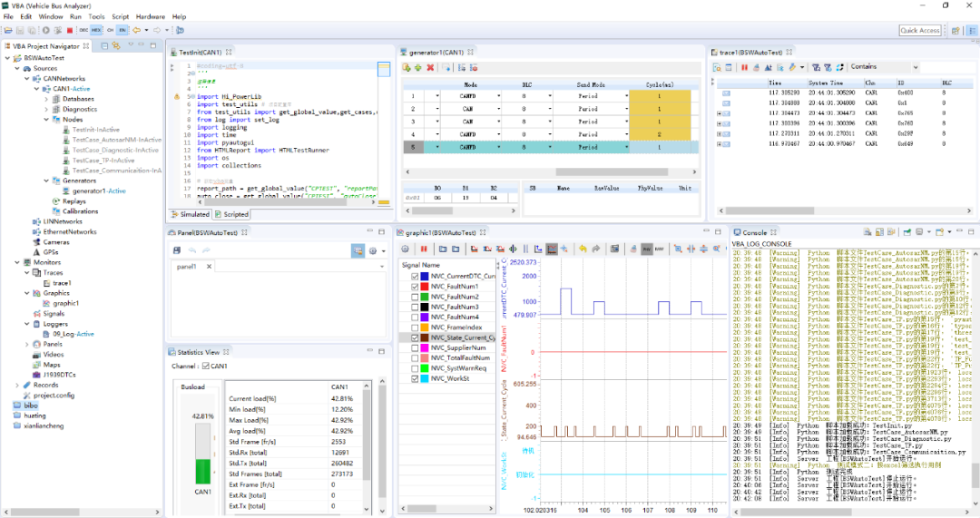Screen dimensions: 980x518
Task: Select the trace1 item under Traces
Action: (62, 283)
